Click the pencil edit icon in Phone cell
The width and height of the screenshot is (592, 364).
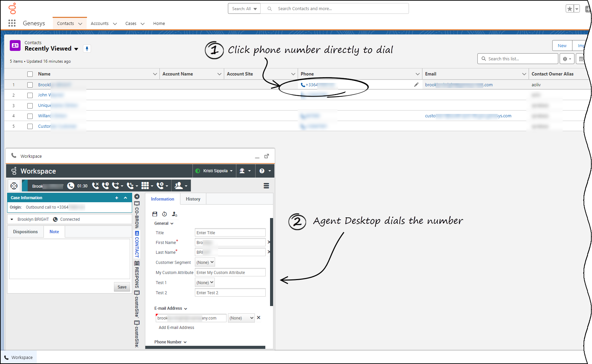[416, 85]
